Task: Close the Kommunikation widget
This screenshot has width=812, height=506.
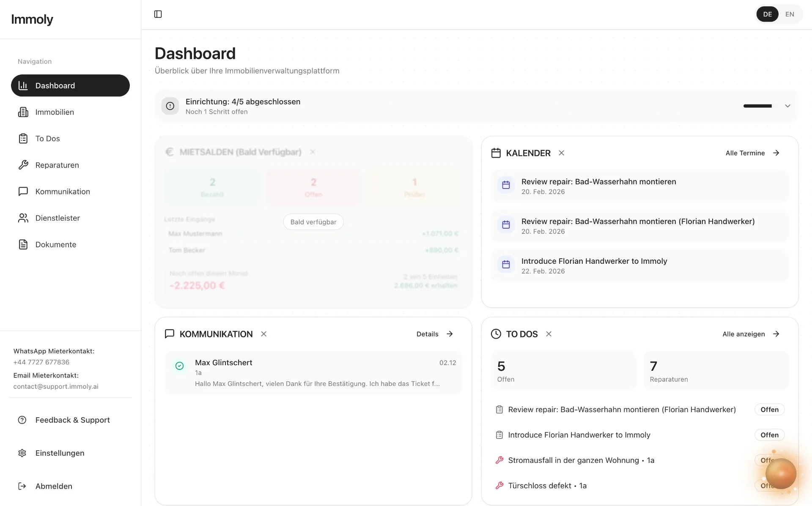Action: [x=263, y=334]
